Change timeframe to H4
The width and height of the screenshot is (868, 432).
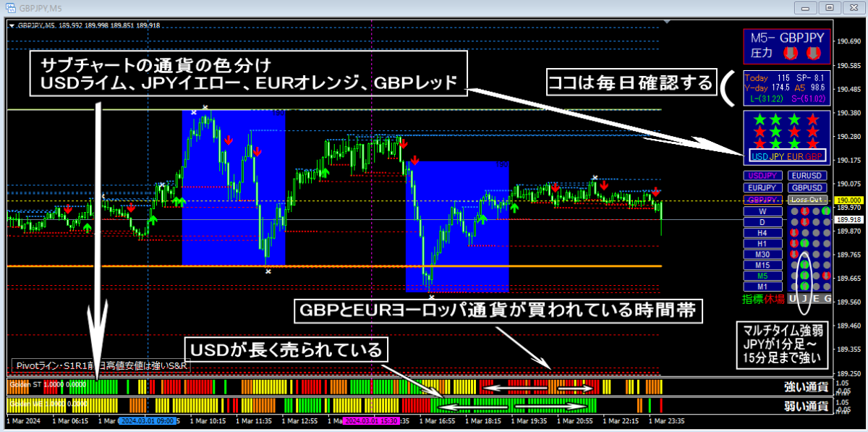(x=762, y=233)
